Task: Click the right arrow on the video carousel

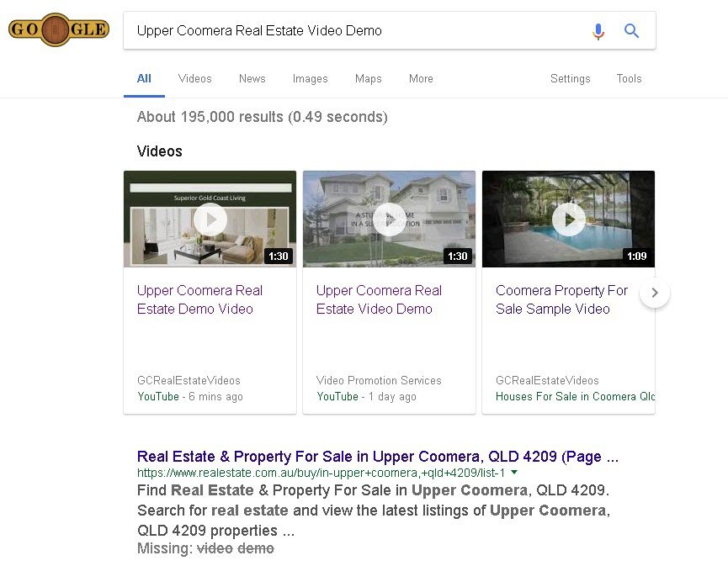Action: pyautogui.click(x=655, y=293)
